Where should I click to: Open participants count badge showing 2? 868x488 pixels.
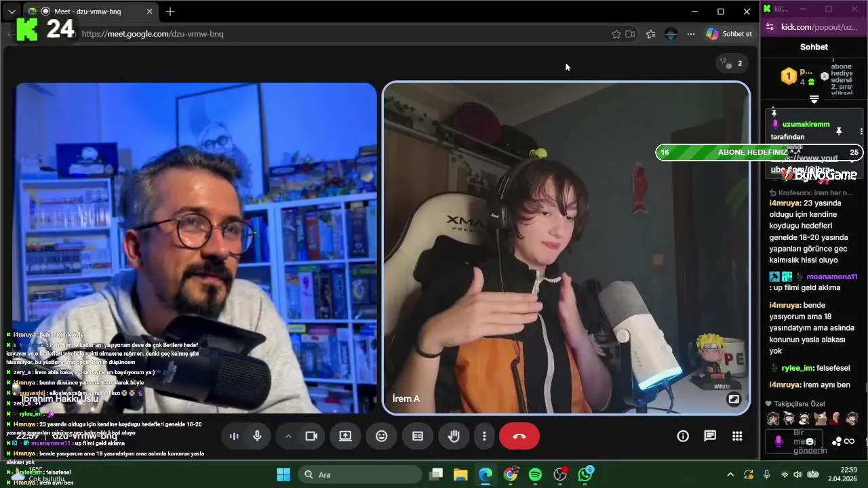pos(732,64)
